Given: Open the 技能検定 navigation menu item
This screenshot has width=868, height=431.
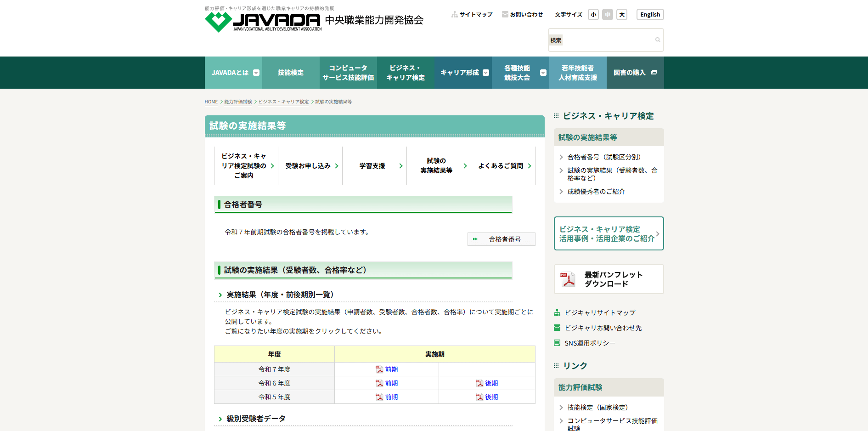Looking at the screenshot, I should point(291,73).
